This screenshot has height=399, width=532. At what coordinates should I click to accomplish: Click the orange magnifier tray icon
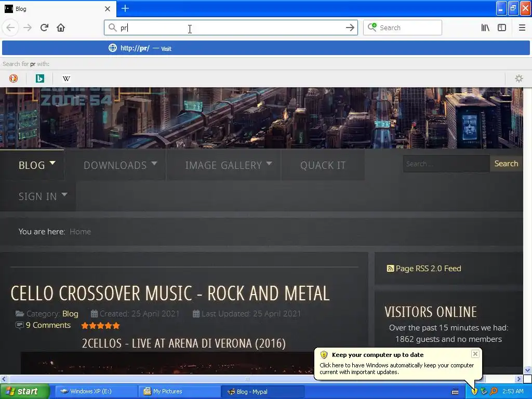coord(494,391)
